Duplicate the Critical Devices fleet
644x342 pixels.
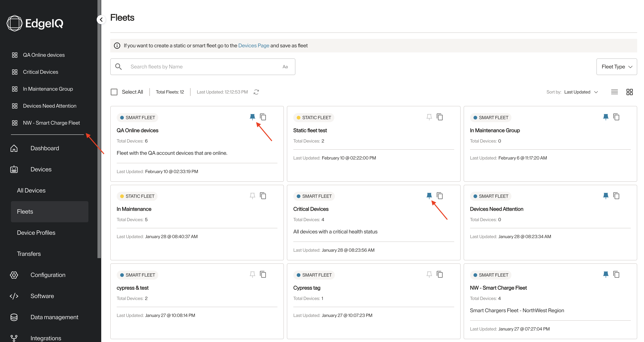coord(439,196)
